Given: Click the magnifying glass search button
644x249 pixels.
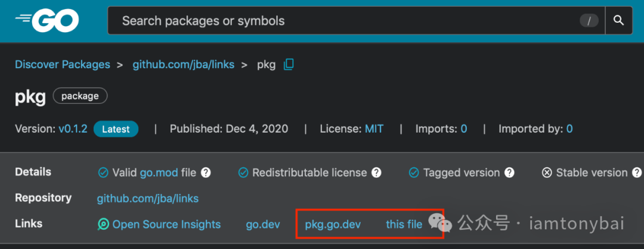Looking at the screenshot, I should 618,20.
